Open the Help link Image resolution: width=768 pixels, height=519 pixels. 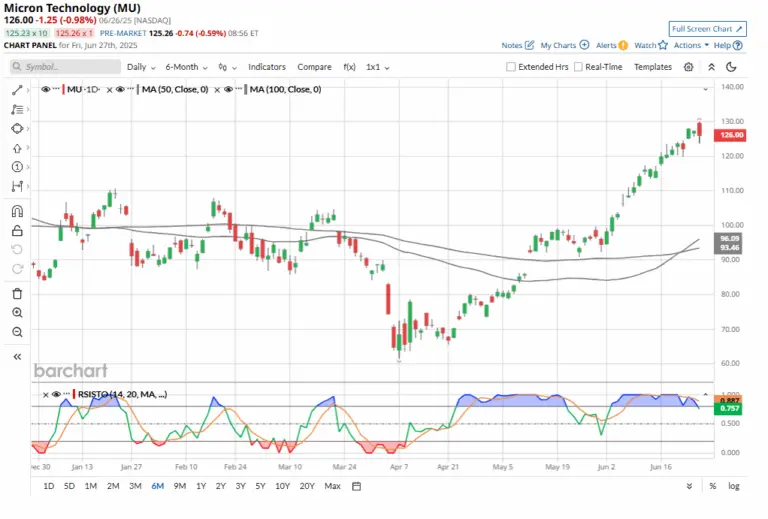point(728,45)
